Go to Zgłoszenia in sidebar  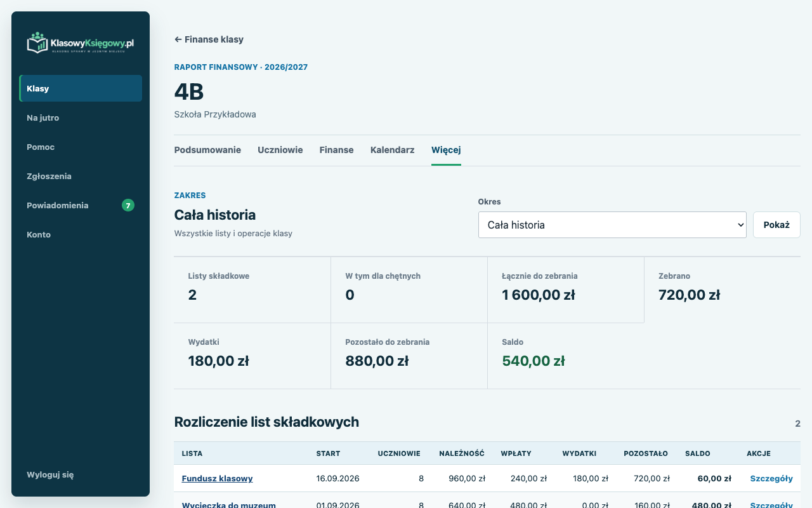[81, 176]
